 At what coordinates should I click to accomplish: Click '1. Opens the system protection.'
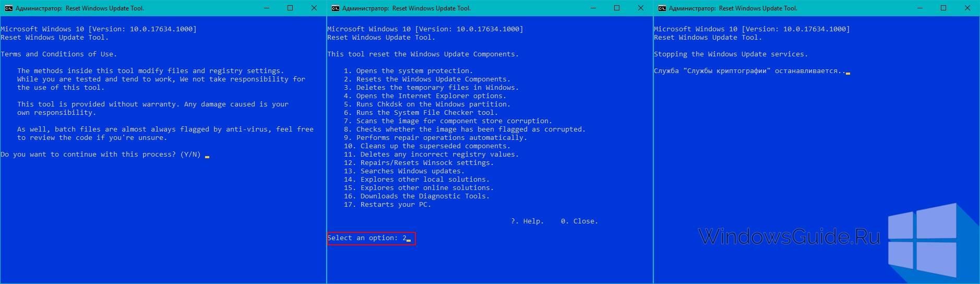(x=408, y=71)
